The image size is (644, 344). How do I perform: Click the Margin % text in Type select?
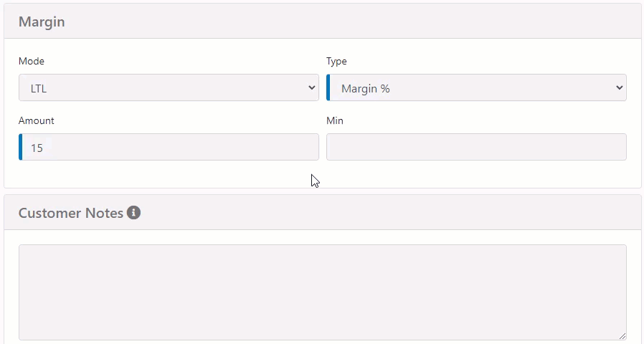pos(366,89)
